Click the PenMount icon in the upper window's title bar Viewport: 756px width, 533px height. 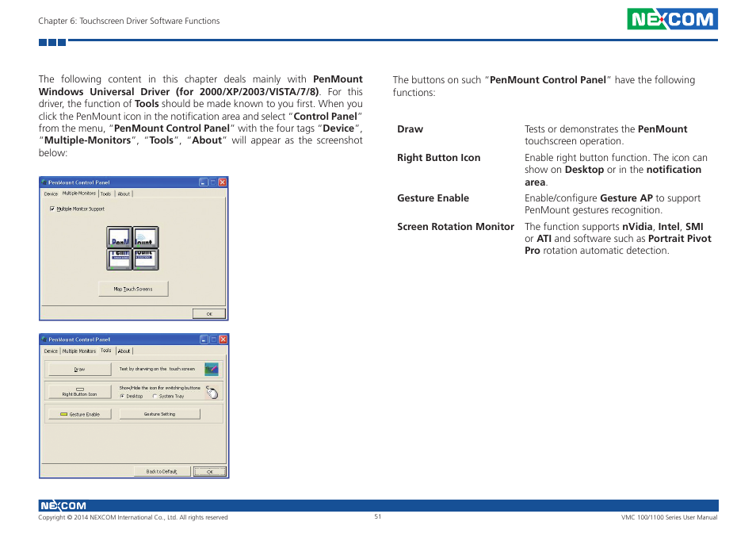(x=44, y=182)
